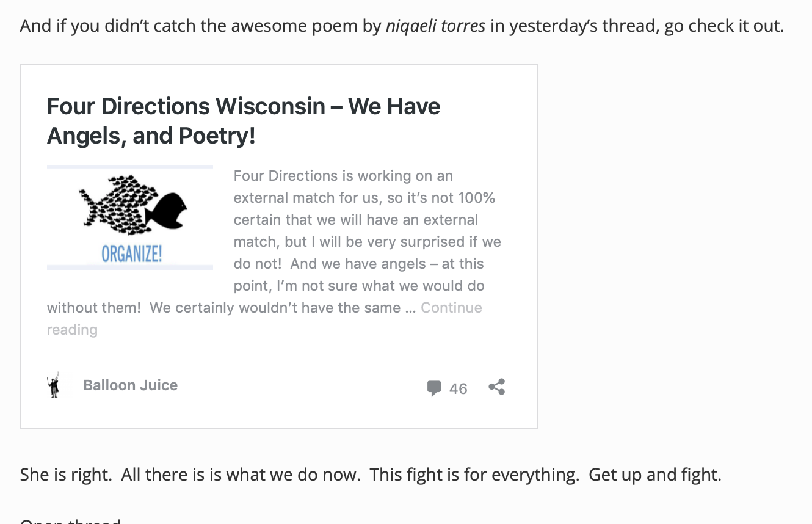Click the word 'reading' below the excerpt
Screen dimensions: 812x524
pyautogui.click(x=72, y=330)
